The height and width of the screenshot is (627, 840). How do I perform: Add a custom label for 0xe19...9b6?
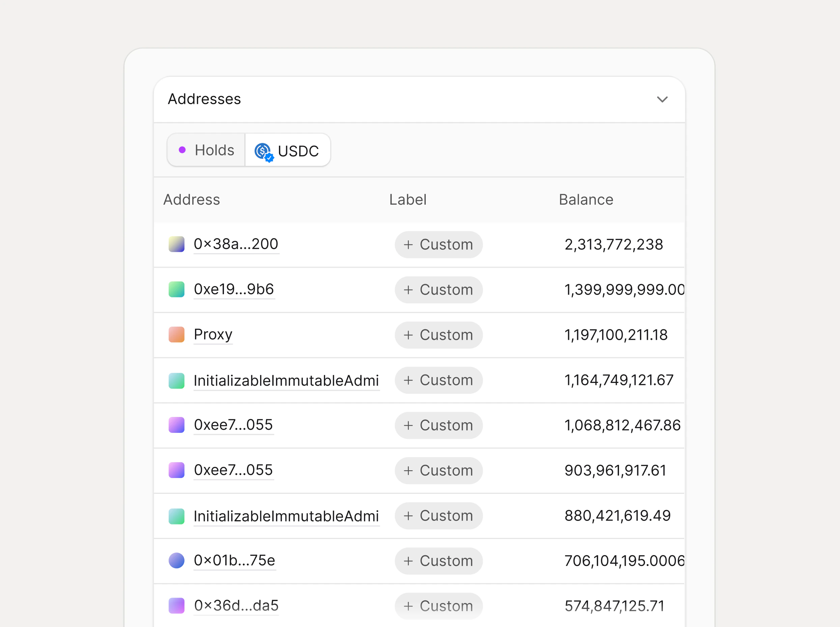click(439, 290)
